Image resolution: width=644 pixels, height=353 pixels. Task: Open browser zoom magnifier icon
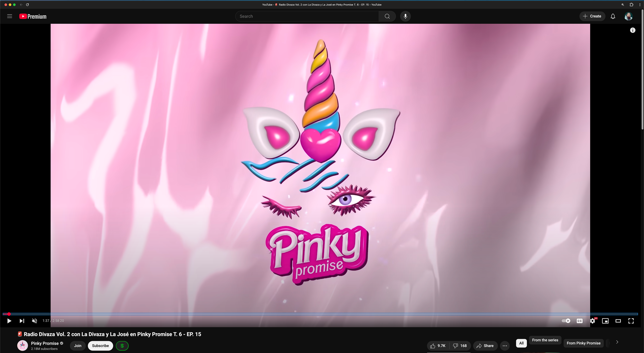tap(623, 5)
